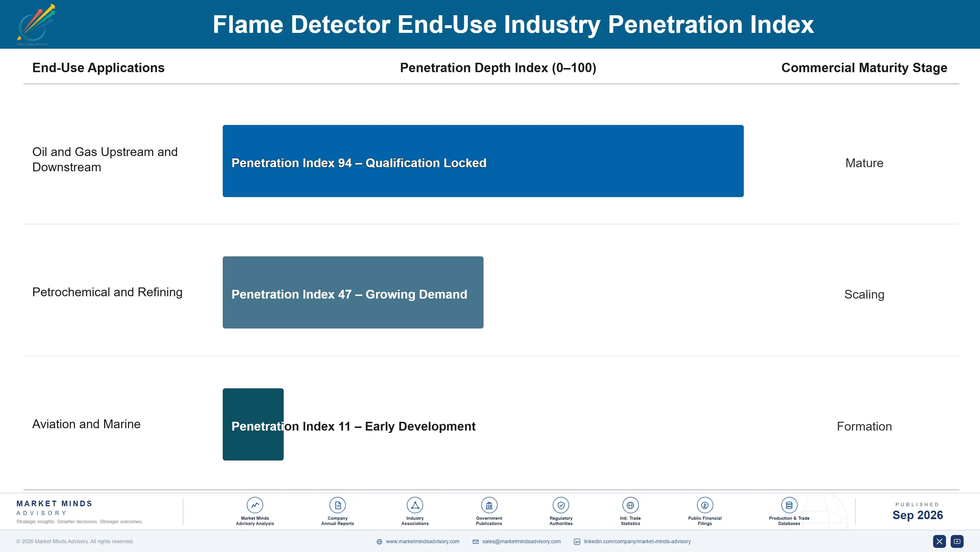Click the 'Mature' stage text

pyautogui.click(x=864, y=163)
